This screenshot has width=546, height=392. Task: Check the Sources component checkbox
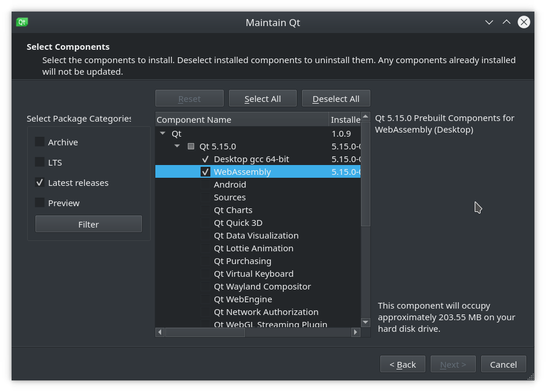[x=205, y=197]
